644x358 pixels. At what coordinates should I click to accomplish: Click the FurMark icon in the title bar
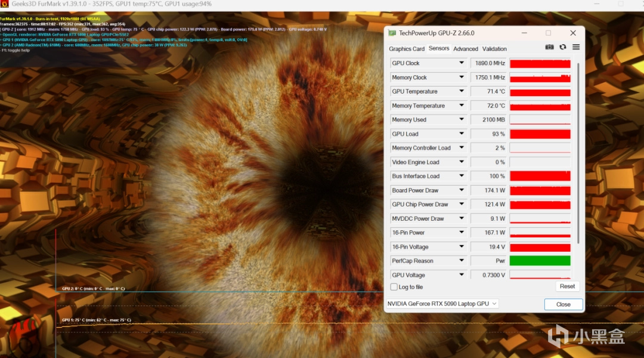point(4,4)
